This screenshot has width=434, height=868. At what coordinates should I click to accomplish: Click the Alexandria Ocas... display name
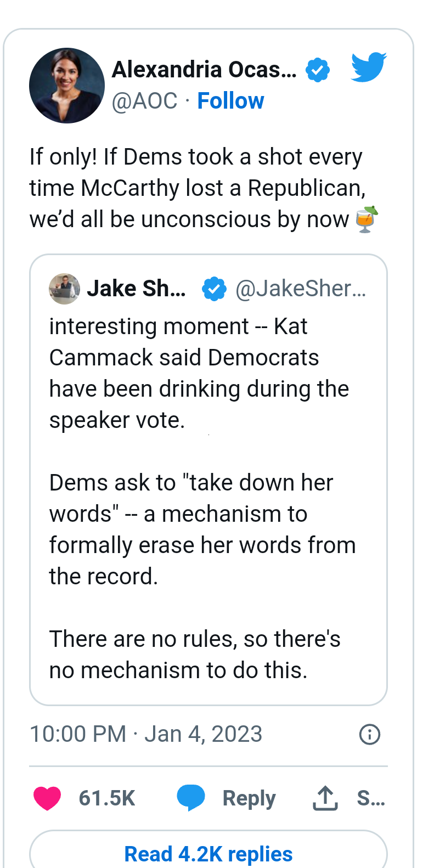pyautogui.click(x=204, y=70)
